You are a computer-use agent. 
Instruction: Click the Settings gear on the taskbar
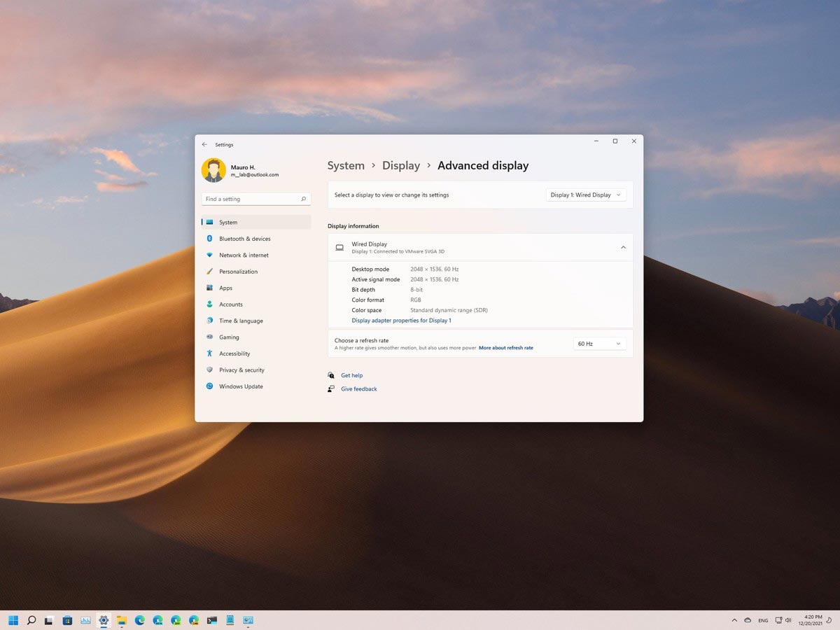pos(104,620)
